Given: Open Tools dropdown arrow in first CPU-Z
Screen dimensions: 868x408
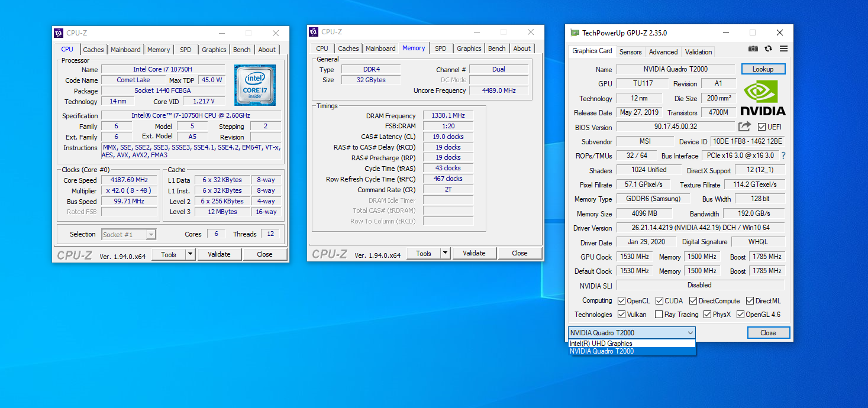Looking at the screenshot, I should click(x=190, y=254).
